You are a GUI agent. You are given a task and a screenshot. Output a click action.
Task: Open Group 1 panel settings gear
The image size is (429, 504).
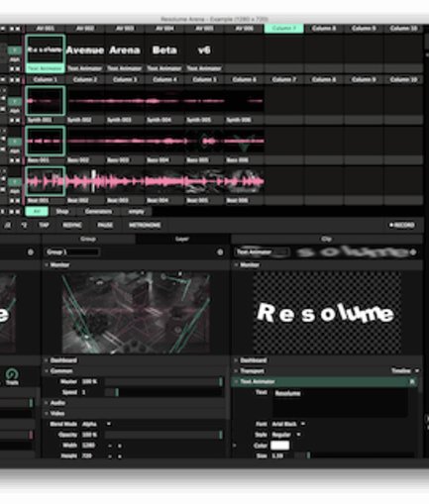220,252
